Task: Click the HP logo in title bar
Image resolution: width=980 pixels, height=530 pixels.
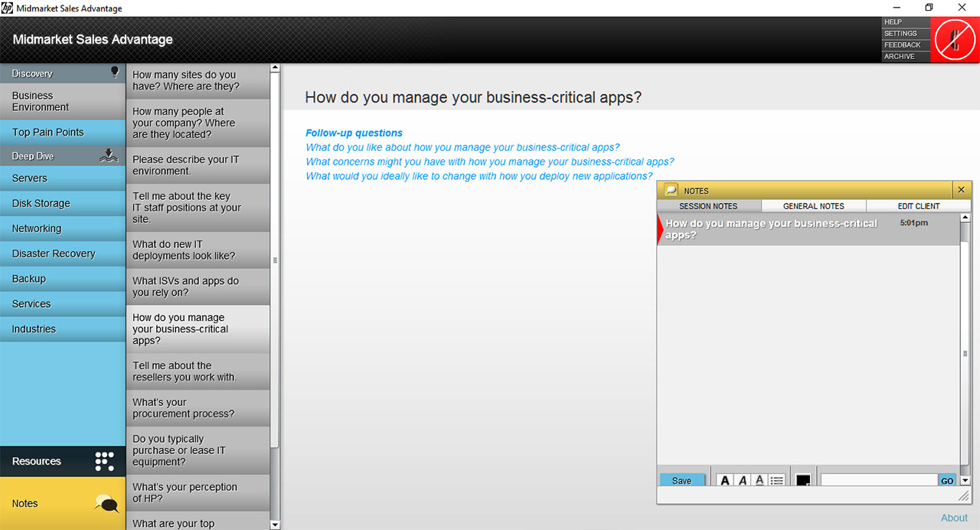Action: click(x=7, y=8)
